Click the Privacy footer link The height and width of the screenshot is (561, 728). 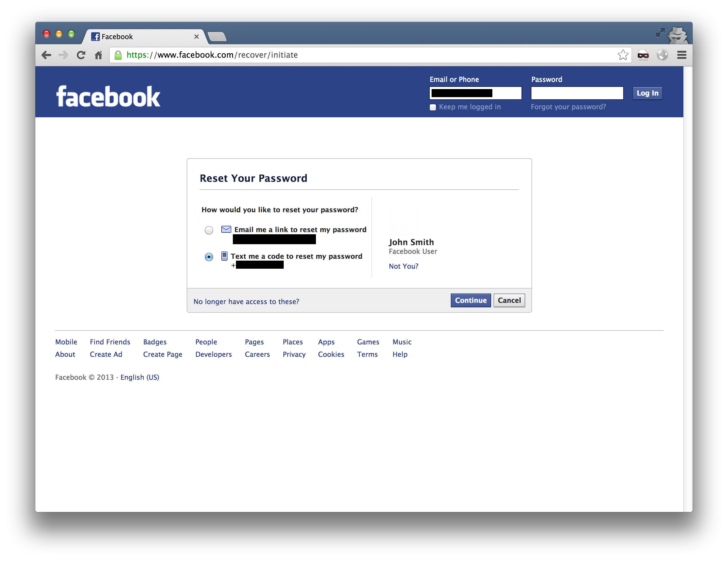pos(293,354)
